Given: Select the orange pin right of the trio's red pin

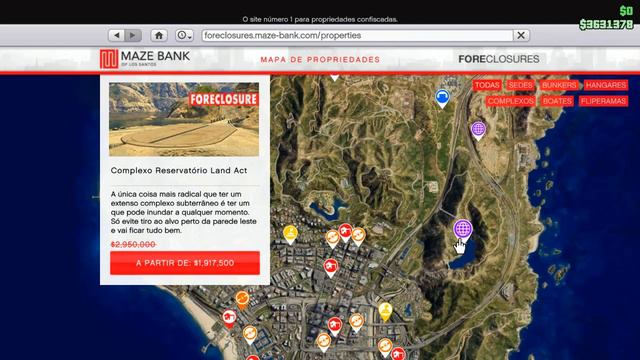Looking at the screenshot, I should click(x=358, y=236).
